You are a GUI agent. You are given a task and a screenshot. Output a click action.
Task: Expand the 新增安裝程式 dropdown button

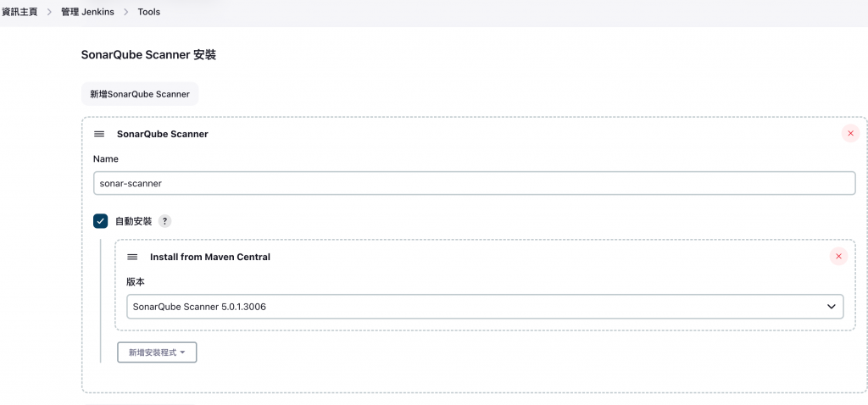157,352
